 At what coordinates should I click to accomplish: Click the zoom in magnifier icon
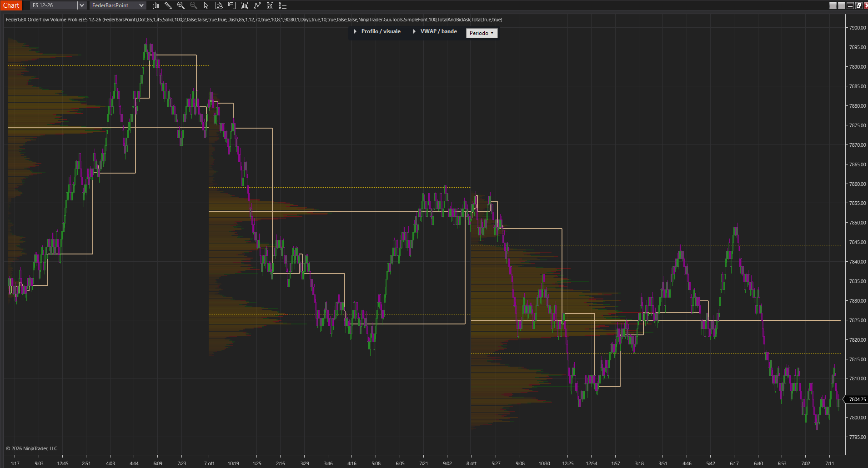pos(181,5)
